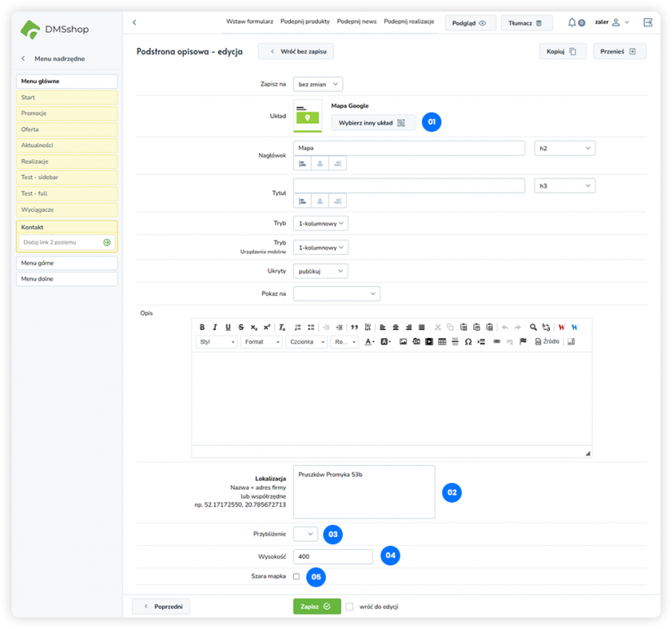Click the green Zapisz button
The image size is (672, 629).
click(317, 607)
